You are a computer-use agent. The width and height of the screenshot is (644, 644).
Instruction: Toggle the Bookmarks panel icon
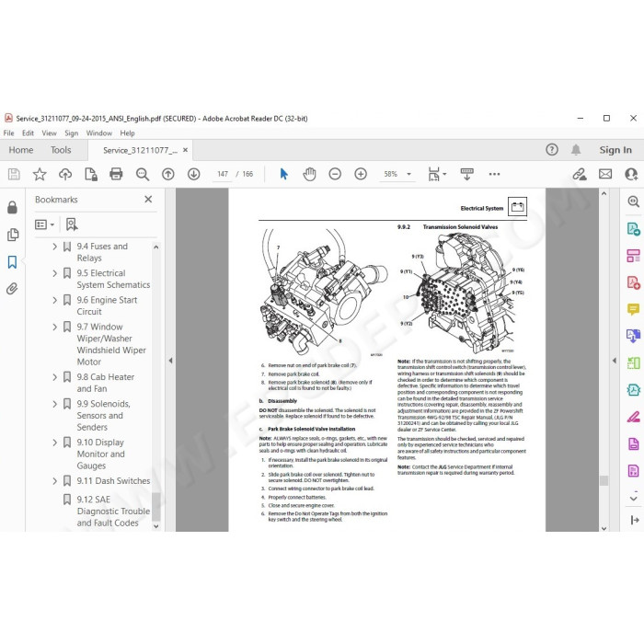pos(12,262)
